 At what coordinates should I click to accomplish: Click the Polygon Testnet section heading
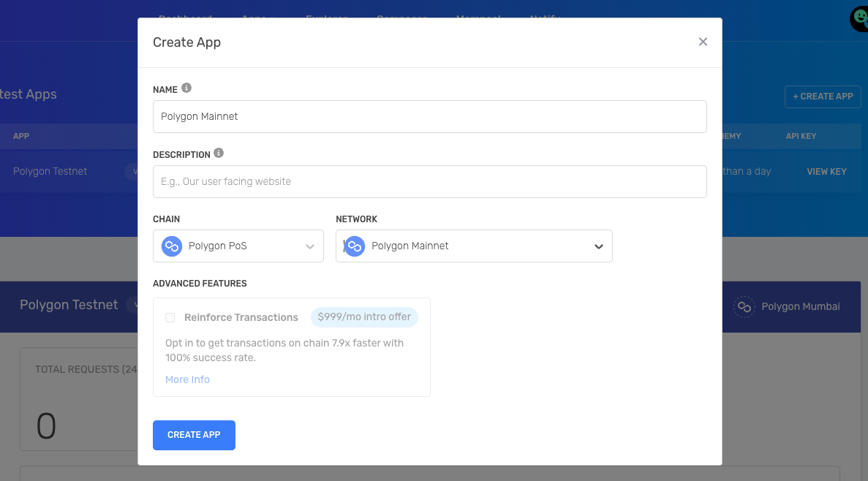(x=69, y=305)
